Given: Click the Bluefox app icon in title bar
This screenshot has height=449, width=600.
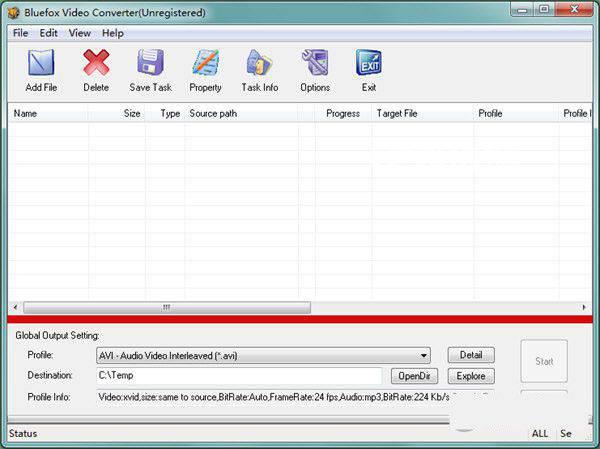Looking at the screenshot, I should 14,13.
